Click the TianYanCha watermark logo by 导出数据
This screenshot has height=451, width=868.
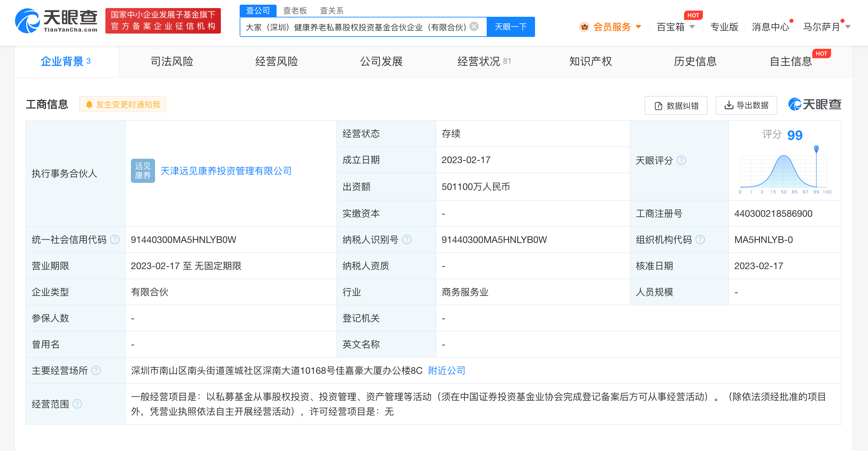(814, 104)
